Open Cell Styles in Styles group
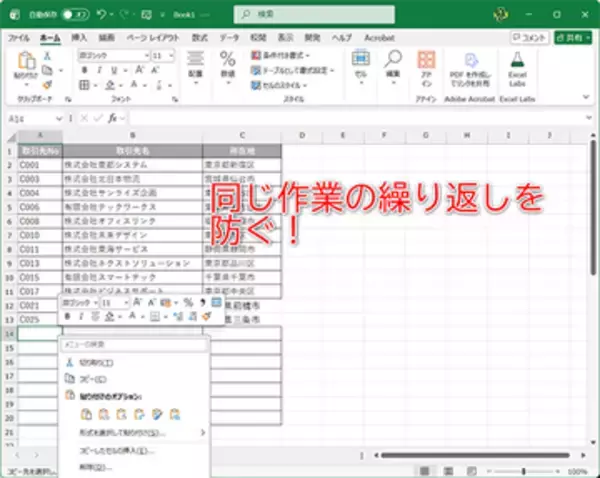 (x=279, y=85)
